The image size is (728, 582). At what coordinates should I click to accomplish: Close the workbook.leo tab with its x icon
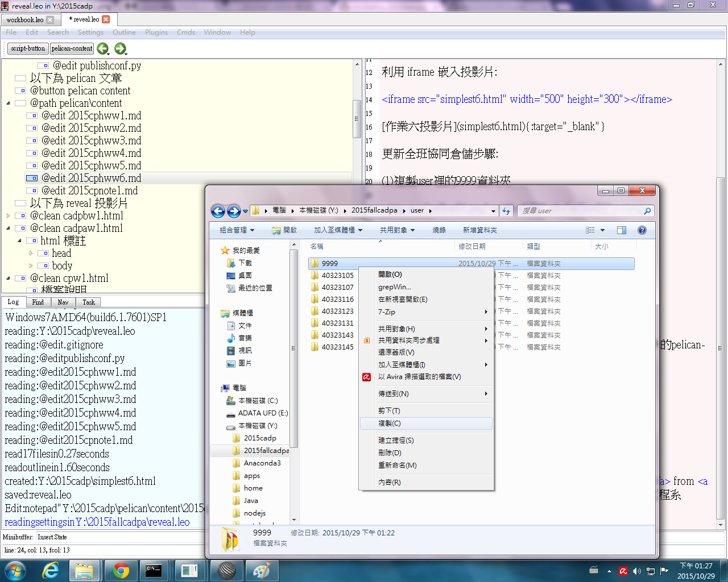pyautogui.click(x=50, y=20)
